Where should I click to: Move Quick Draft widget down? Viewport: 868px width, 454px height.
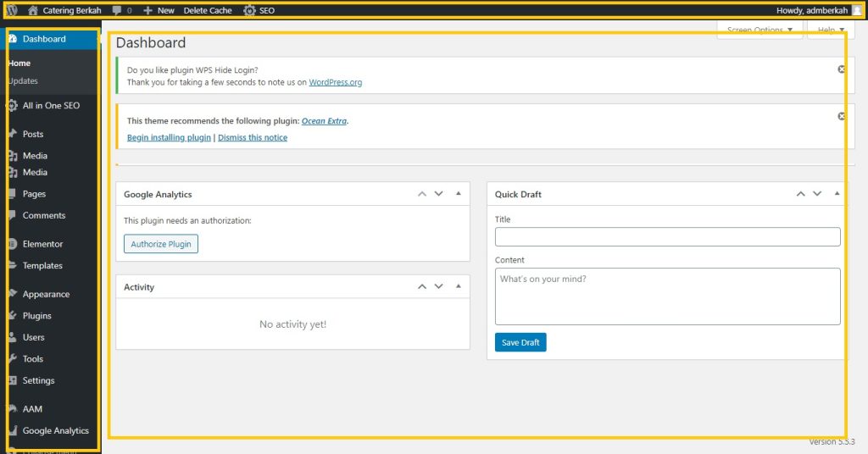[x=817, y=194]
